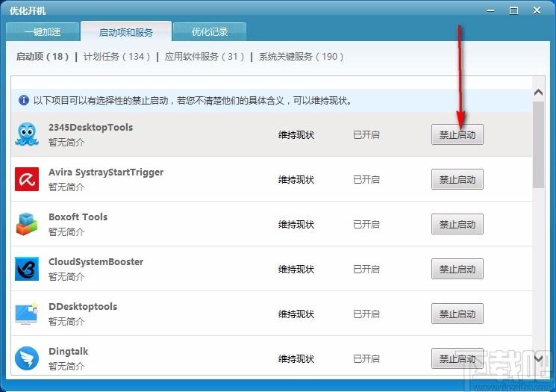Click the CloudSystemBooster blue icon
Viewport: 556px width, 392px height.
[27, 269]
